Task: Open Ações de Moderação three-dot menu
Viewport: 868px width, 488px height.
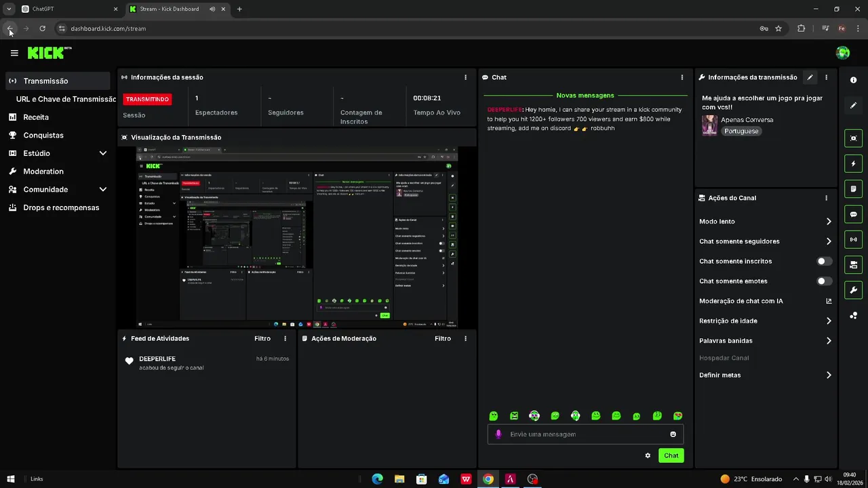Action: 465,338
